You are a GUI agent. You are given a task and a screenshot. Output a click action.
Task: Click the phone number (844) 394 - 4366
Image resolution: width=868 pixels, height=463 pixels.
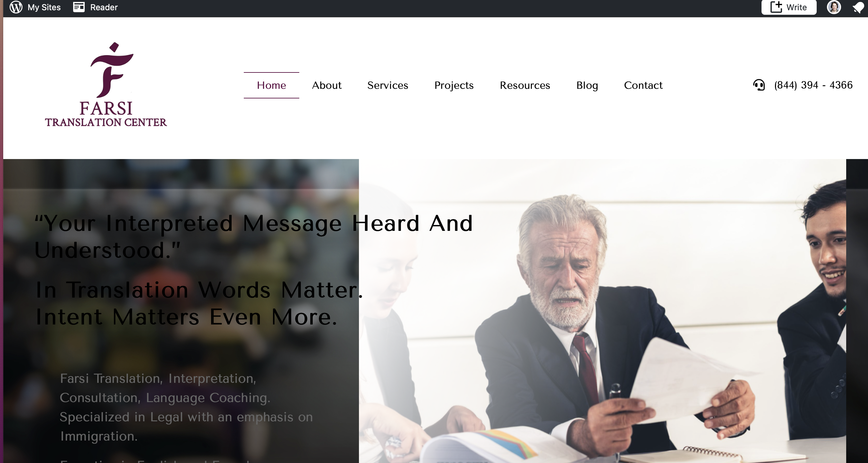pos(813,85)
